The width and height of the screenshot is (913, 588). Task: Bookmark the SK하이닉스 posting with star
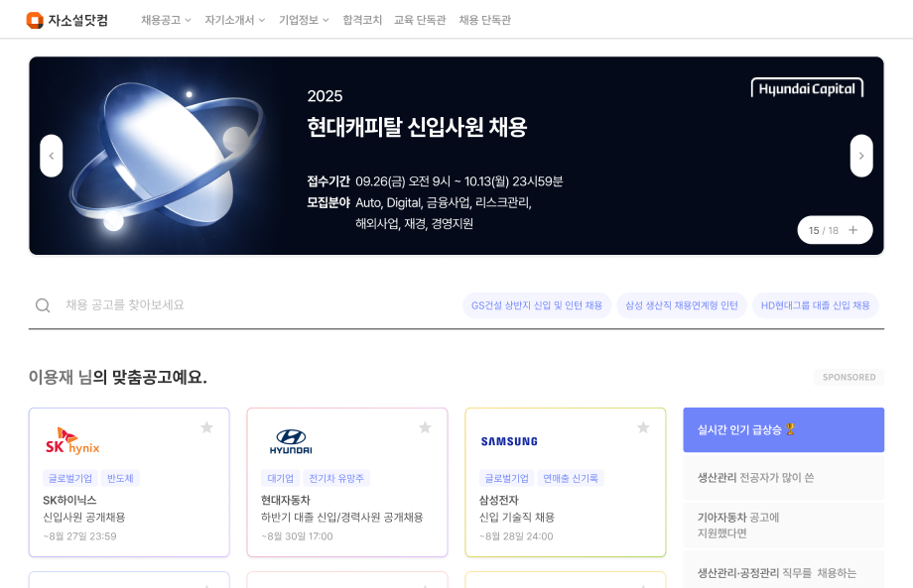coord(206,427)
